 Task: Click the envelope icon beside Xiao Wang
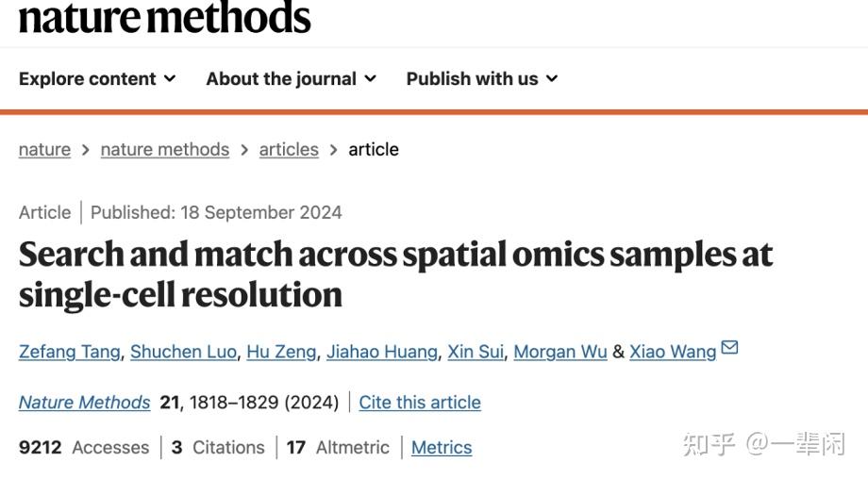(x=729, y=349)
